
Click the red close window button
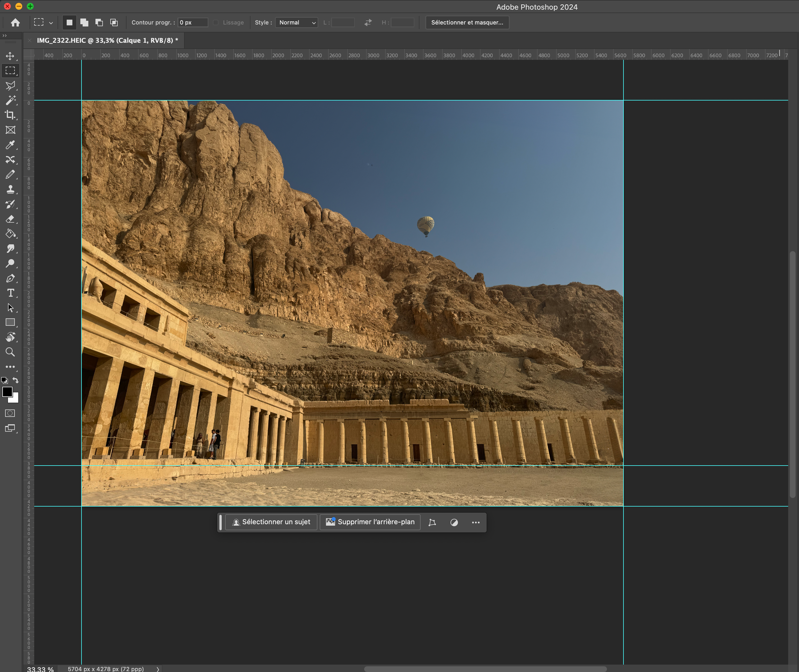click(x=7, y=6)
